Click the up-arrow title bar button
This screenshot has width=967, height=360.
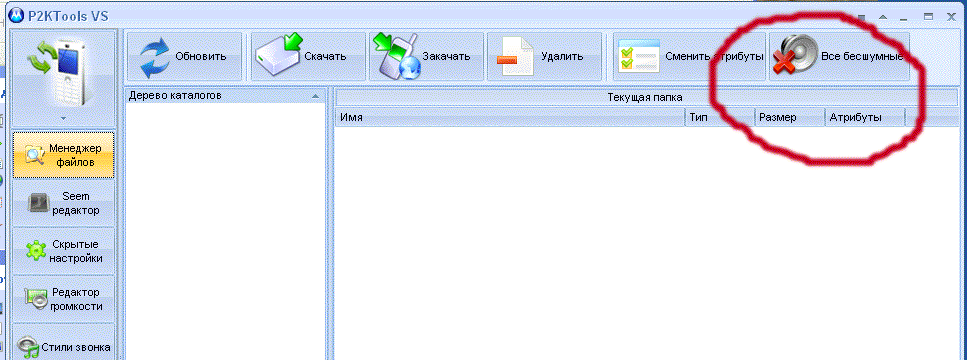tap(883, 18)
